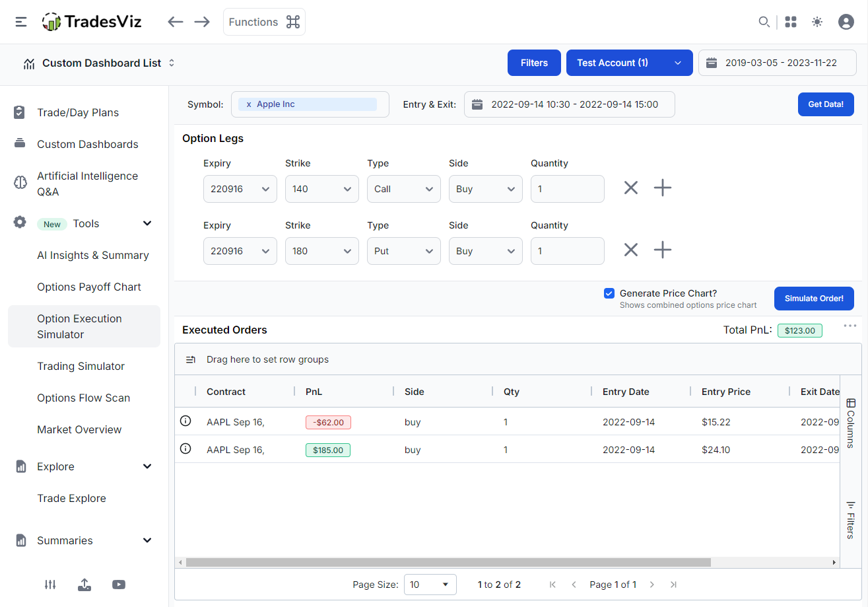Go forward with the right arrow
The image size is (868, 607).
click(x=202, y=22)
